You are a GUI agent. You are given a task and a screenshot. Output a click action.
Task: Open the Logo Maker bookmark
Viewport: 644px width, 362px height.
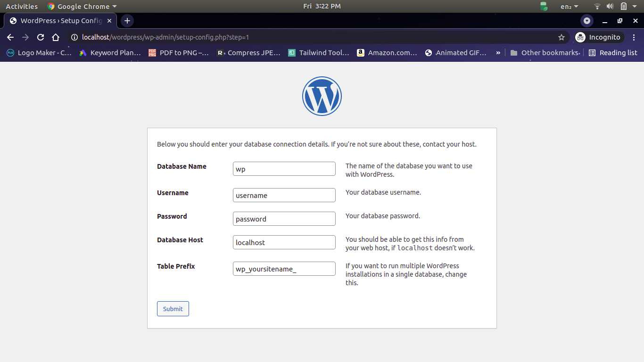tap(39, 53)
